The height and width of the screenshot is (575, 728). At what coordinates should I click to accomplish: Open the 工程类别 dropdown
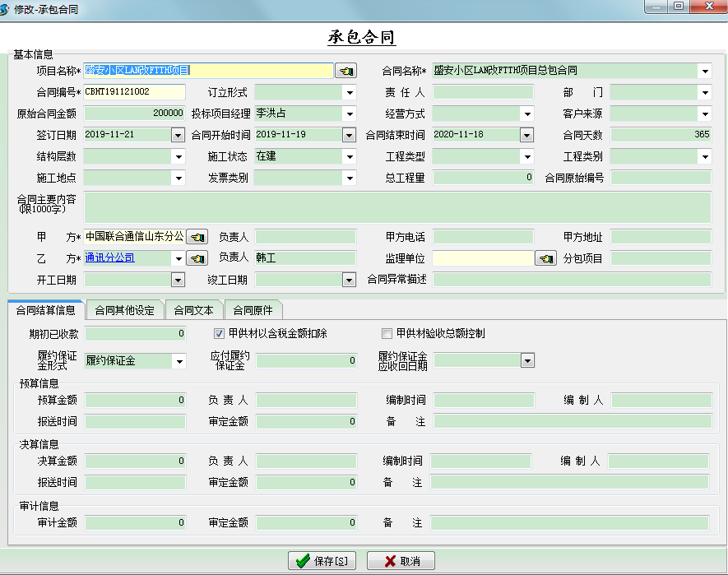[x=705, y=155]
